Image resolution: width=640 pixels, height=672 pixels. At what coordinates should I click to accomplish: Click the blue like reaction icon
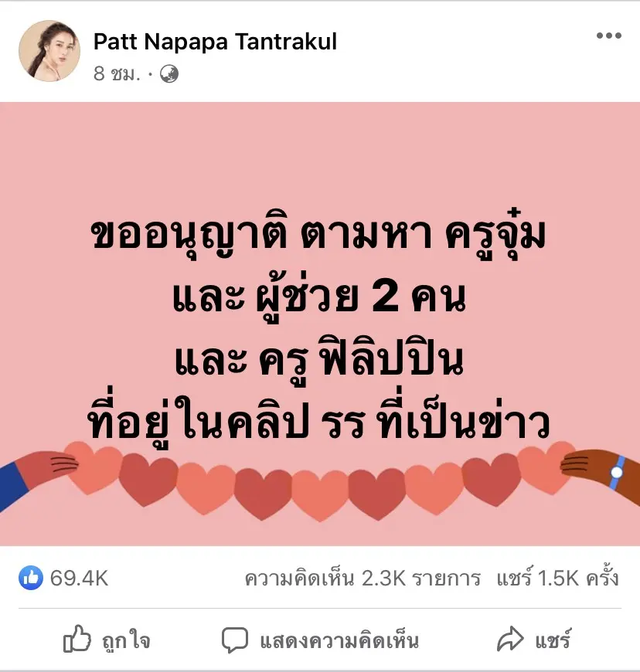click(x=31, y=578)
